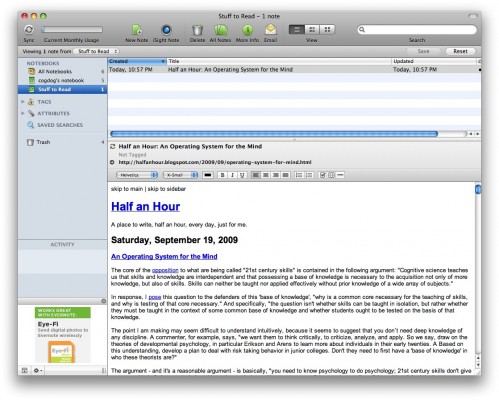Insert a to-do checkbox

[322, 175]
